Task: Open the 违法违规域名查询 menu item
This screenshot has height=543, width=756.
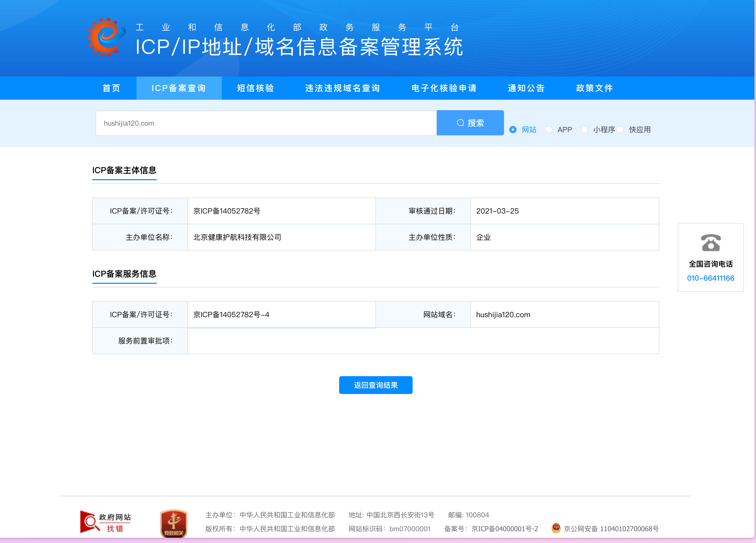Action: point(342,88)
